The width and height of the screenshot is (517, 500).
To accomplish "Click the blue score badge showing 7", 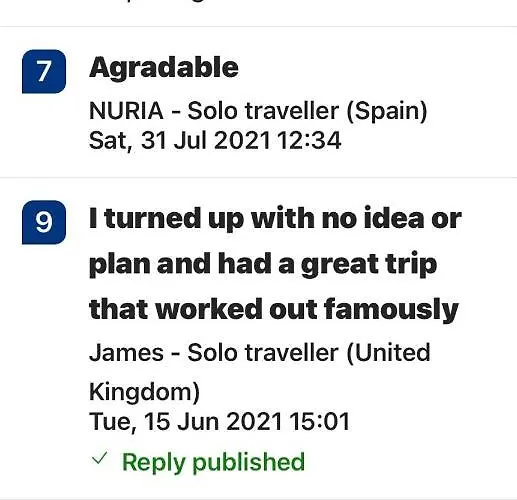I will [44, 71].
